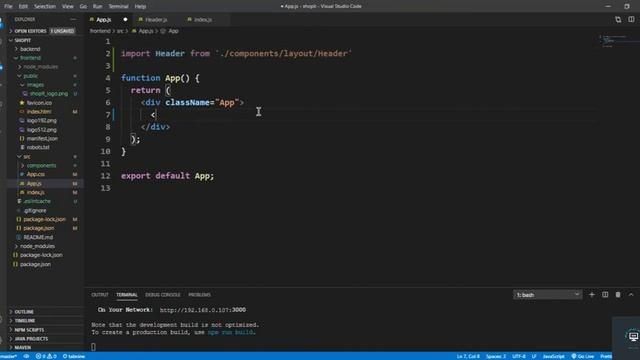This screenshot has height=360, width=640.
Task: Open the Run menu
Action: pos(98,6)
